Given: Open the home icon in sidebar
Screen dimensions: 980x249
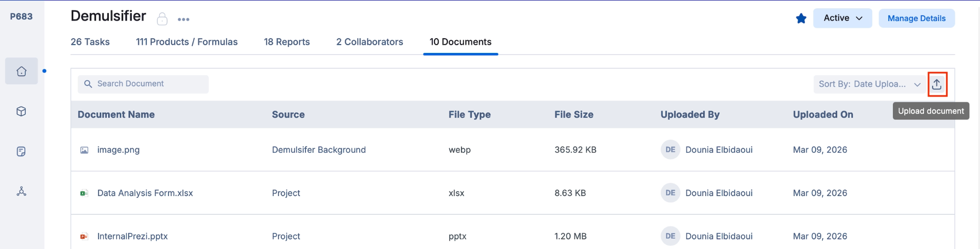Looking at the screenshot, I should point(21,72).
